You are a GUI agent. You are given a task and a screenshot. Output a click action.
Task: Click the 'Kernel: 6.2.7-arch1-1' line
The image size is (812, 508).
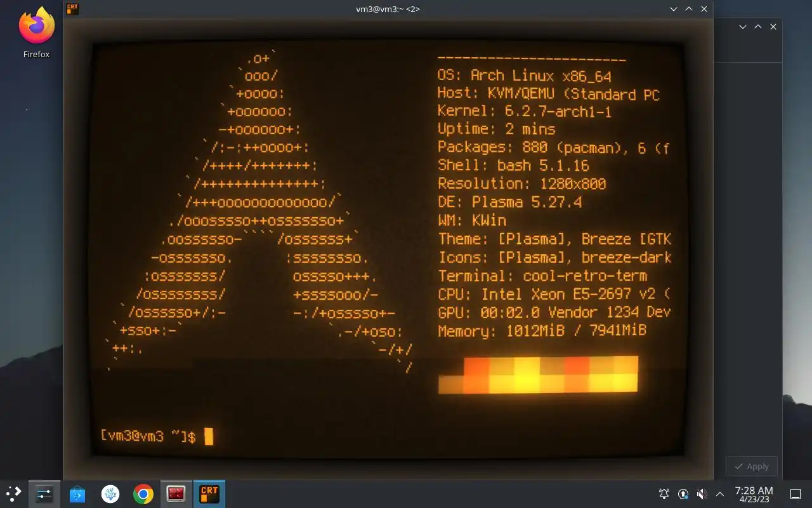point(525,112)
